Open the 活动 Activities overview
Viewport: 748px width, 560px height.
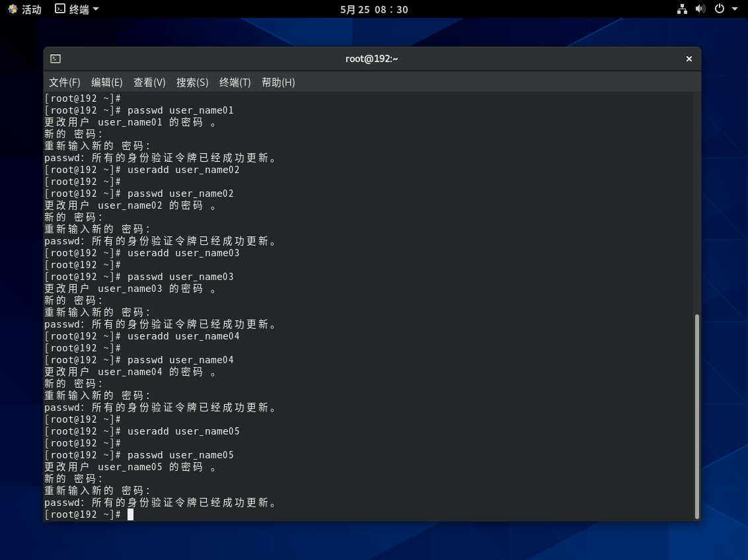24,9
